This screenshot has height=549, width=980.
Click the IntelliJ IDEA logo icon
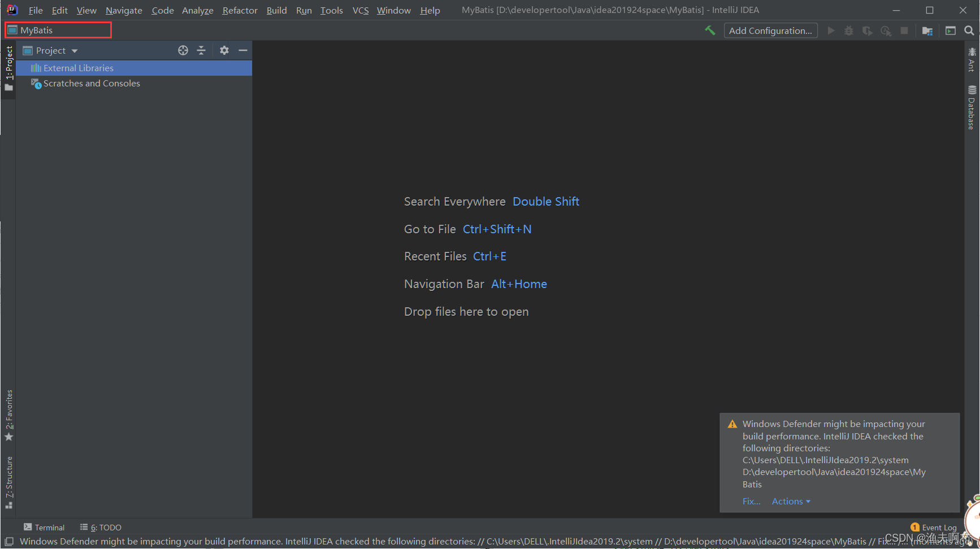pos(12,10)
